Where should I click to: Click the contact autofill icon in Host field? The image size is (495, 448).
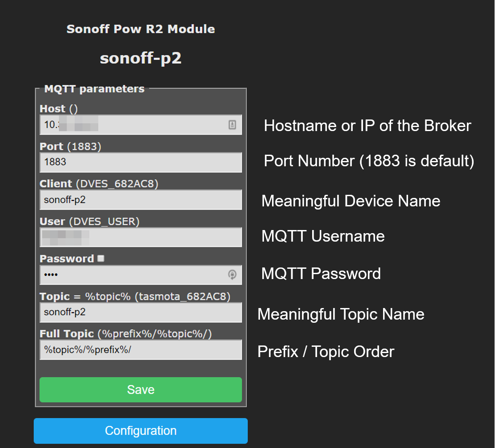pos(232,125)
